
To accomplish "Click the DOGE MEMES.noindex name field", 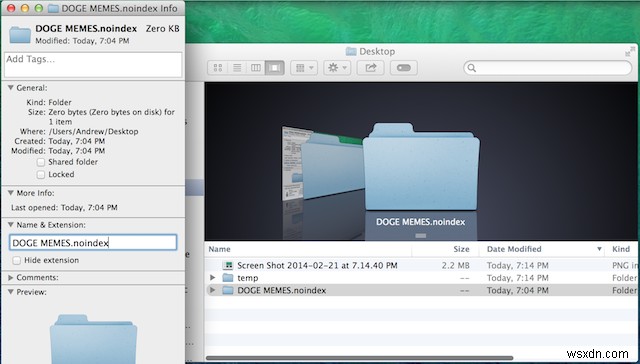I will coord(93,242).
